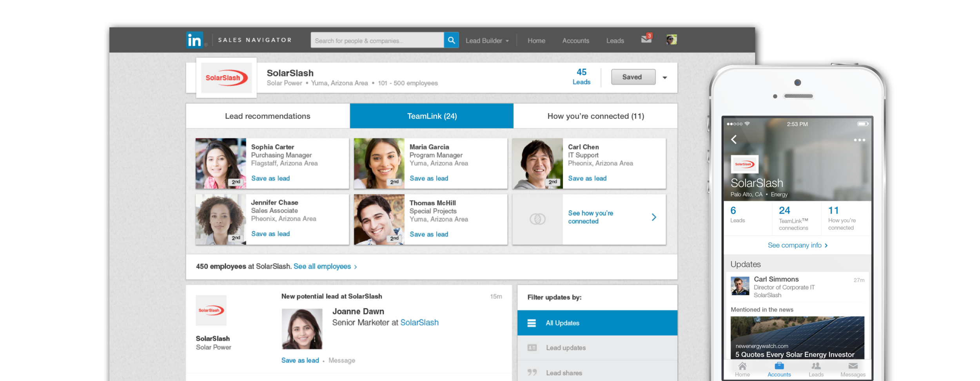980x381 pixels.
Task: Save Sophia Carter as lead
Action: [270, 178]
